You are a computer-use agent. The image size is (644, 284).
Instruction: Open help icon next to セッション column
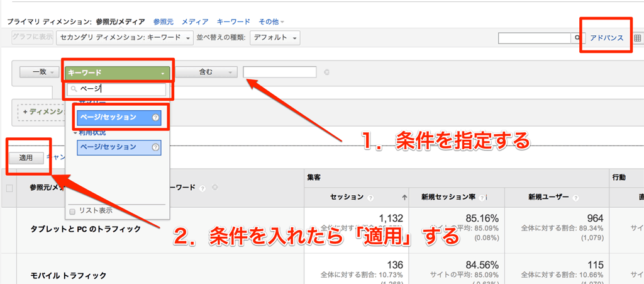[372, 197]
